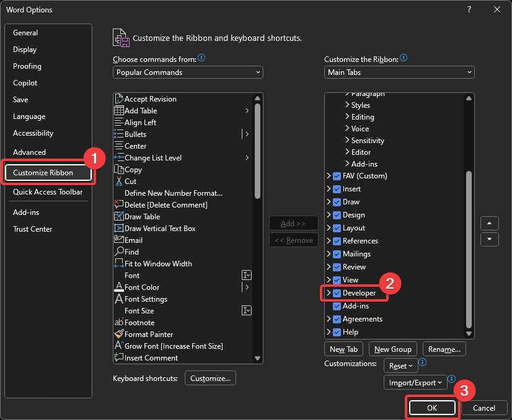Click the Draw Table pencil icon
The height and width of the screenshot is (420, 512).
[x=119, y=216]
